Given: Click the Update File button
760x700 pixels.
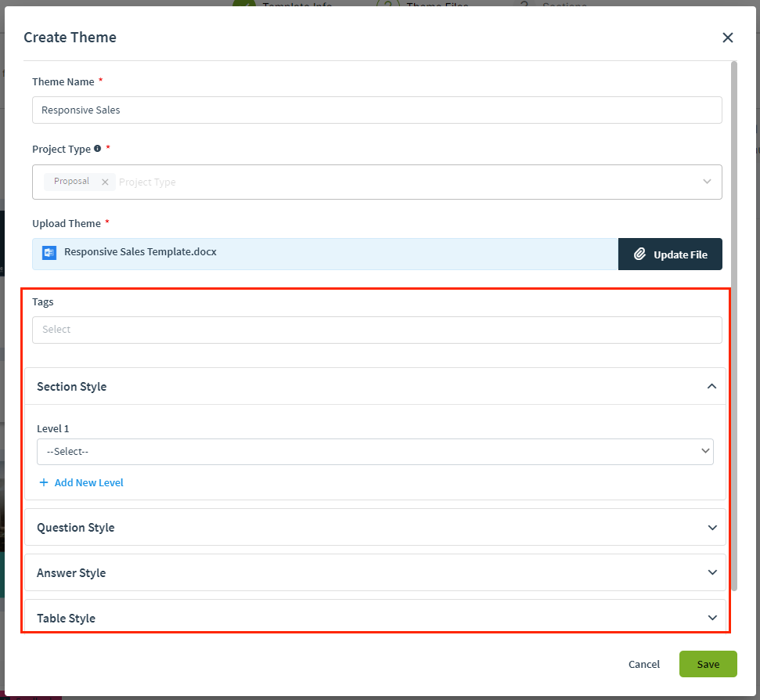Looking at the screenshot, I should click(x=670, y=254).
